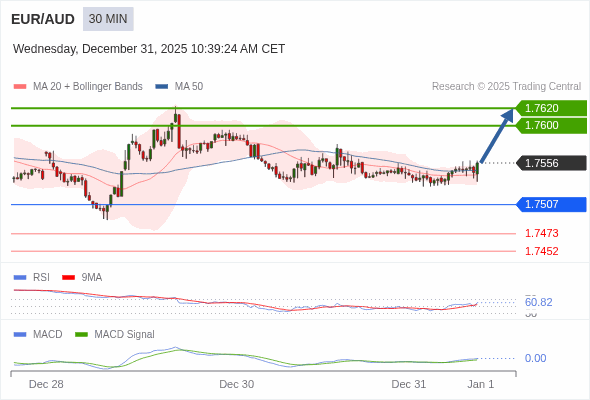Click the RSI legend label

coord(41,277)
